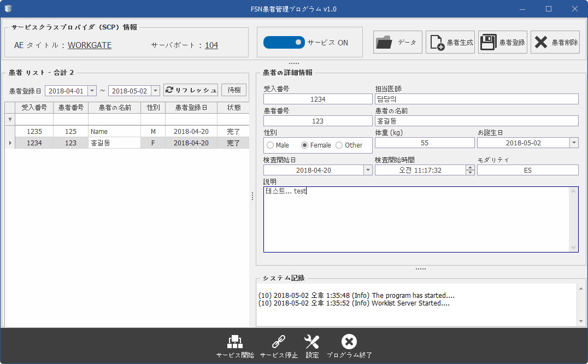Open the 検査開始日 date dropdown
Viewport: 588px width, 364px height.
368,170
